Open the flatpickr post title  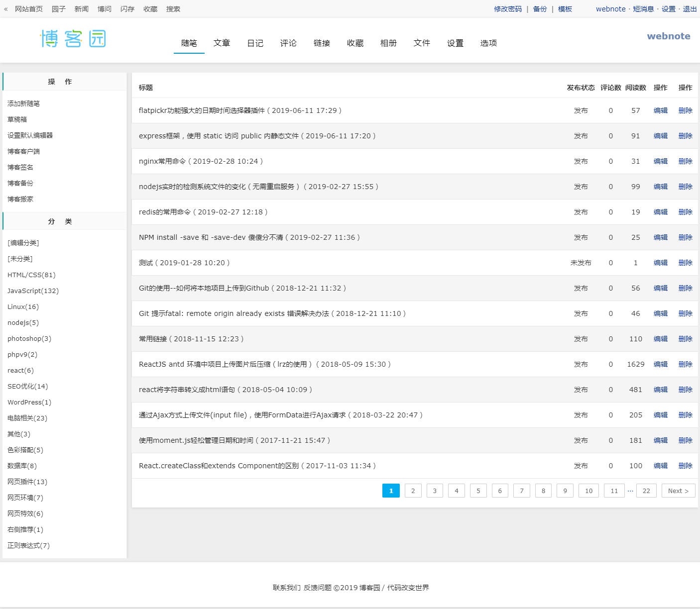(240, 110)
